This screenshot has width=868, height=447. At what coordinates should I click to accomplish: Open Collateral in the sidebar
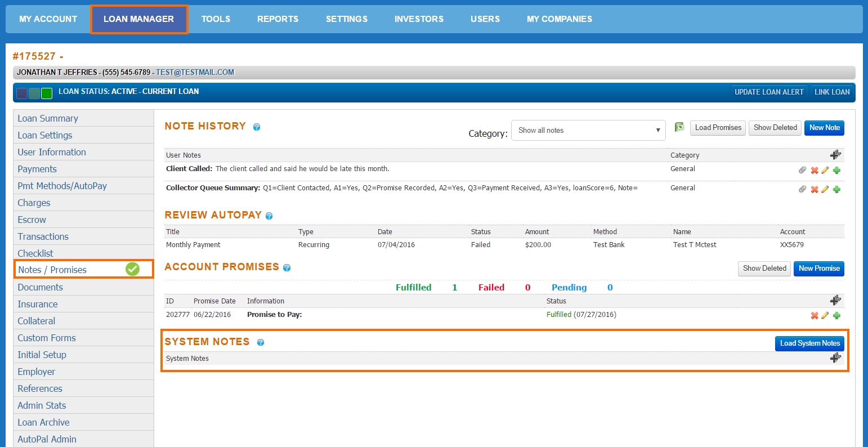(83, 321)
